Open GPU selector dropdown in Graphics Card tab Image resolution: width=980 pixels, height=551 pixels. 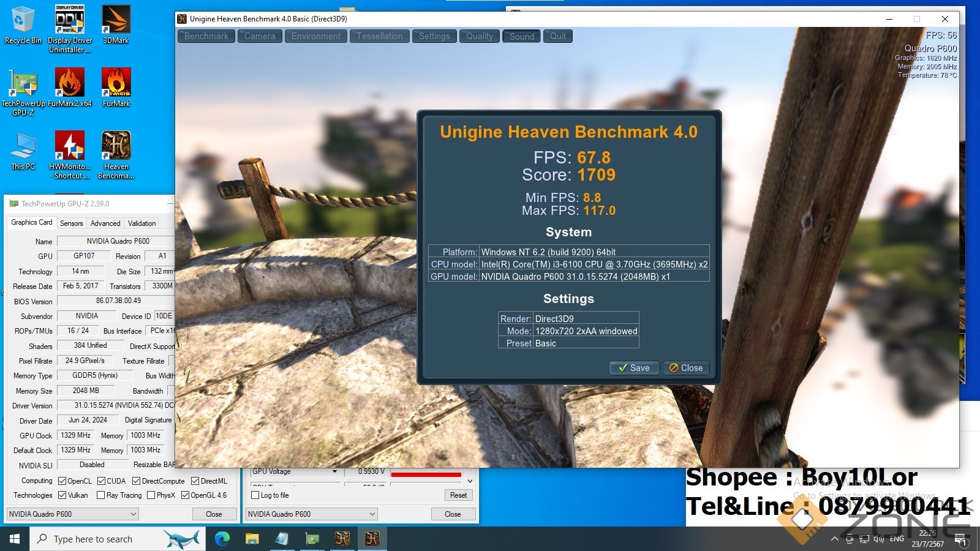coord(73,514)
